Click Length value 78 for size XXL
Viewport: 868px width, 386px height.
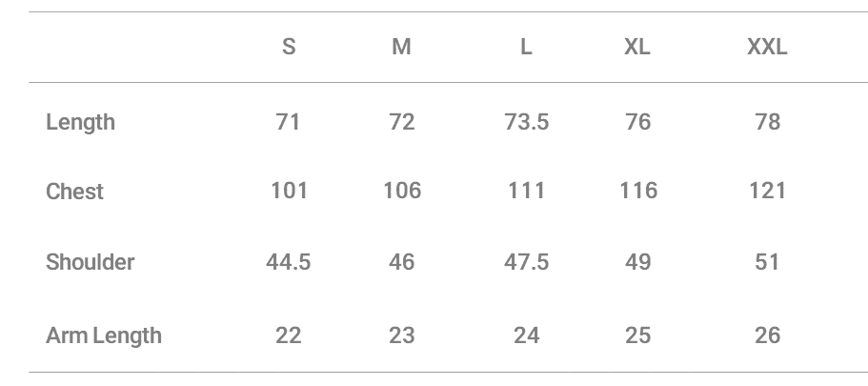tap(767, 122)
